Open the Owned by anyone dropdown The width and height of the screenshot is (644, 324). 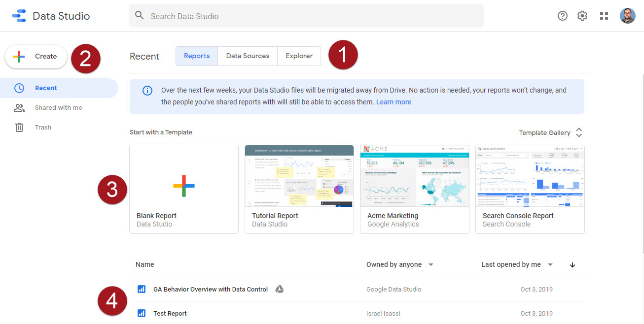(x=400, y=264)
